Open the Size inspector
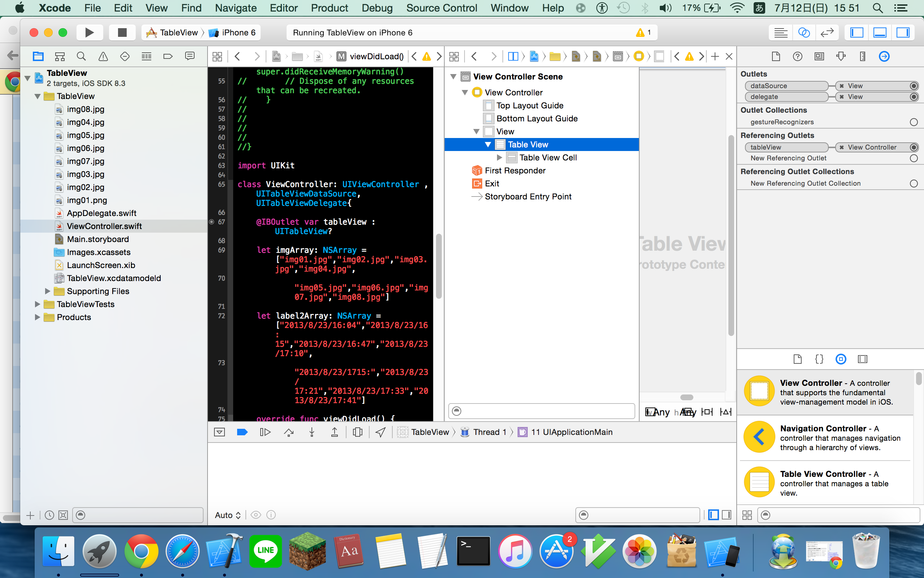Image resolution: width=924 pixels, height=578 pixels. tap(863, 57)
